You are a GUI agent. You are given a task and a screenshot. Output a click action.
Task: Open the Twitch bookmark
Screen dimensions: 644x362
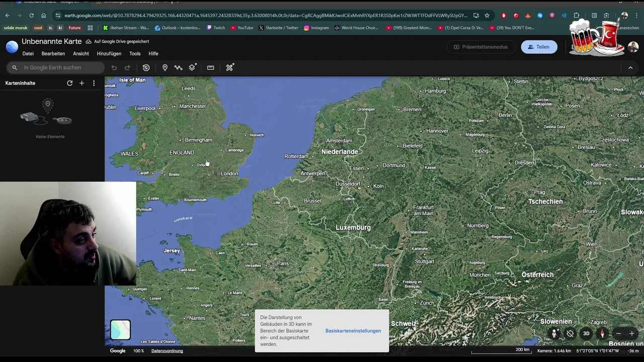click(x=215, y=28)
